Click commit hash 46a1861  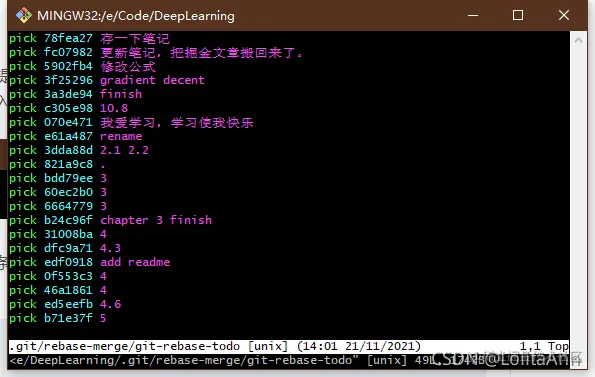coord(68,291)
